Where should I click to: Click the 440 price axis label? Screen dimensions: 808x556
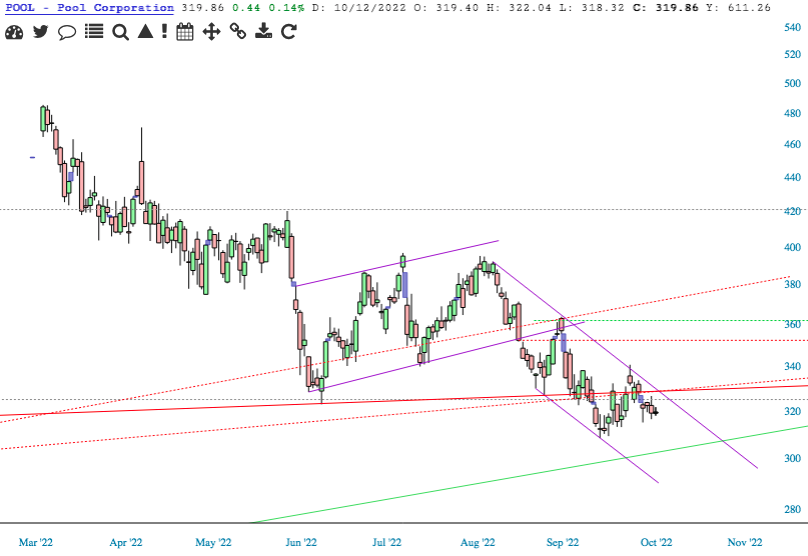792,177
